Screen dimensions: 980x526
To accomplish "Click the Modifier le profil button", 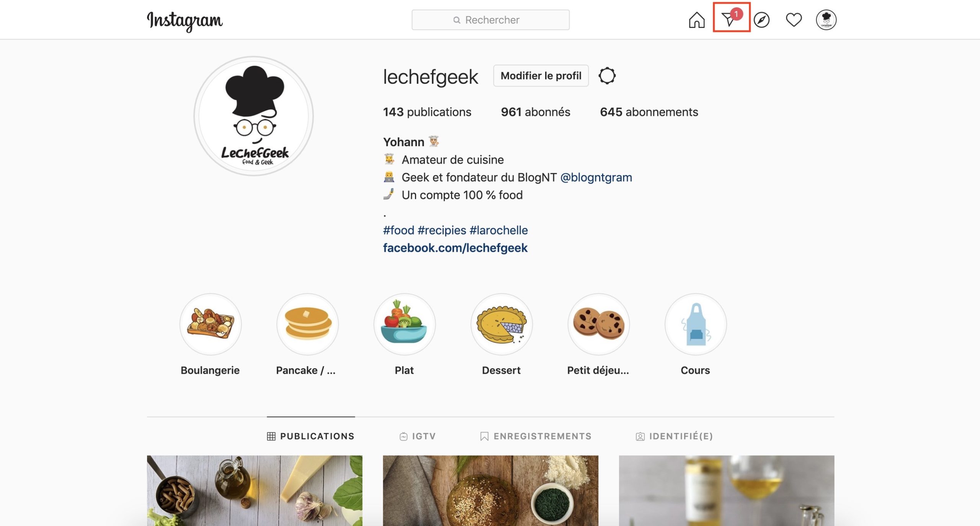I will 541,76.
